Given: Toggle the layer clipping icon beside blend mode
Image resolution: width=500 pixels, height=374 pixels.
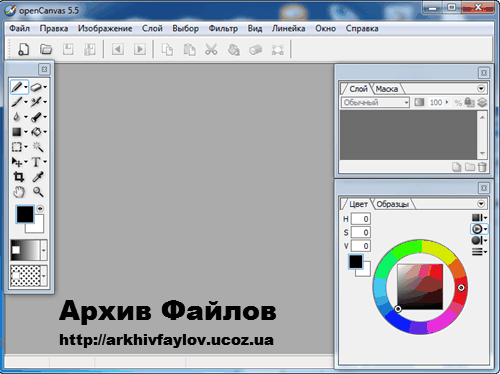Looking at the screenshot, I should tap(419, 102).
